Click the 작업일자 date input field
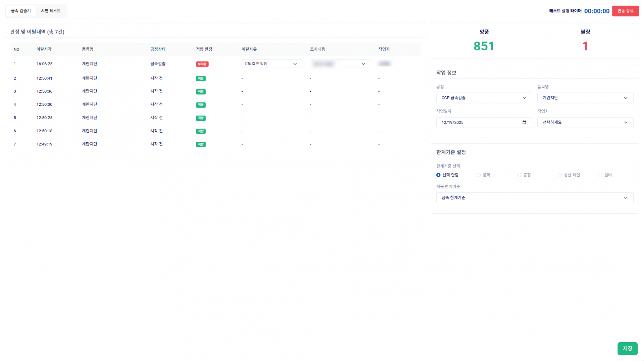Viewport: 644px width, 361px height. (x=476, y=122)
